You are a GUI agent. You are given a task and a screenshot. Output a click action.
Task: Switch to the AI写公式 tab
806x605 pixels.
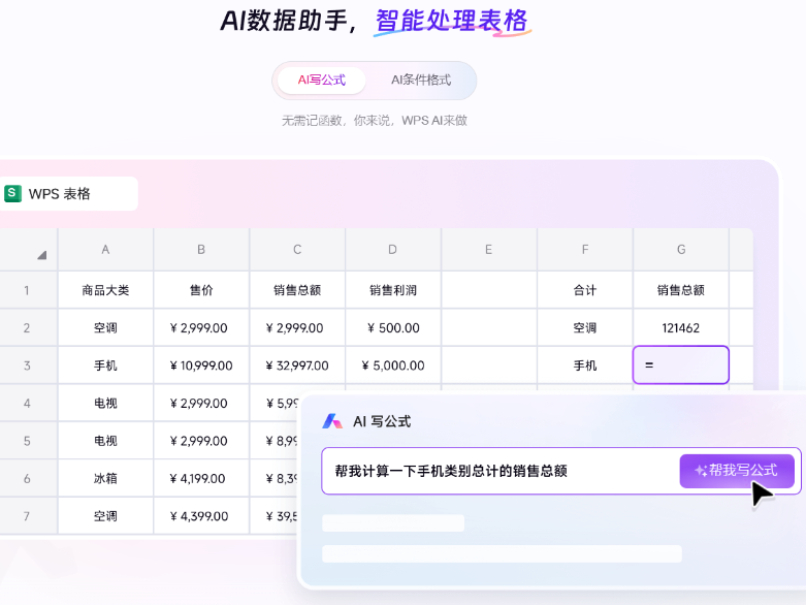321,80
